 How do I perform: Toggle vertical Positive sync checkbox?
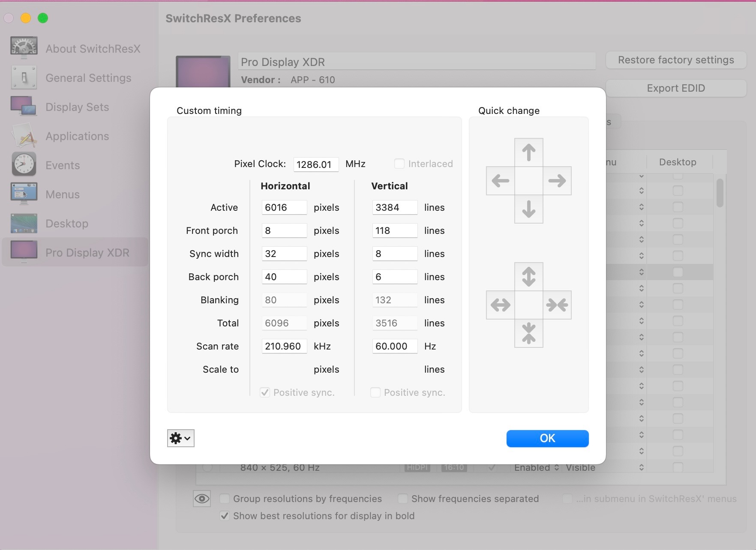tap(375, 392)
